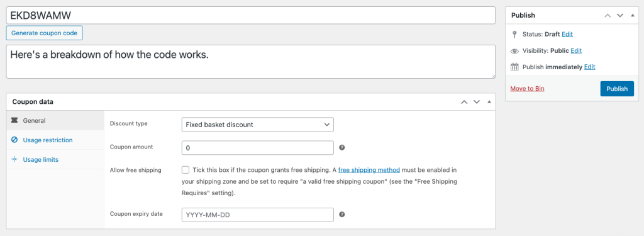Move Coupon data panel up arrow

pos(464,102)
